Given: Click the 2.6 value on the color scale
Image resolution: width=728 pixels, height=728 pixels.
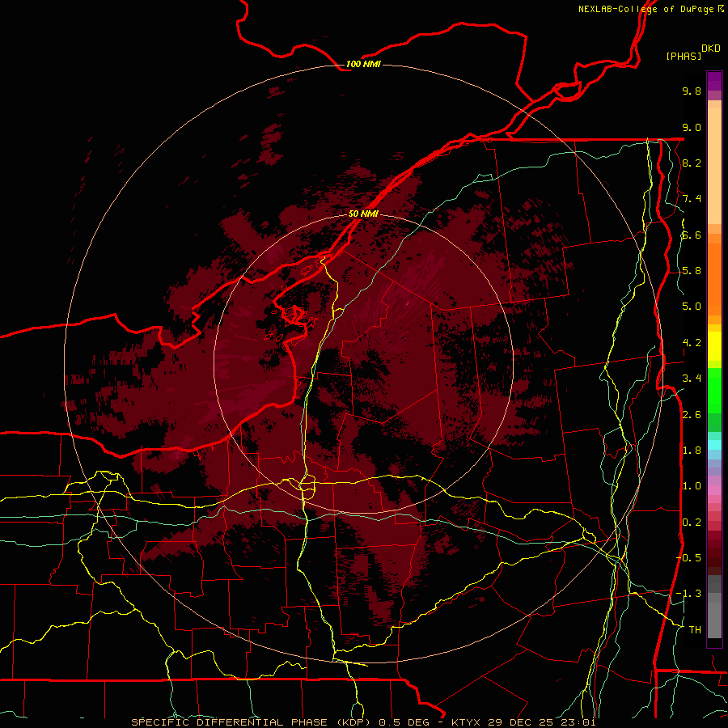Looking at the screenshot, I should click(692, 415).
